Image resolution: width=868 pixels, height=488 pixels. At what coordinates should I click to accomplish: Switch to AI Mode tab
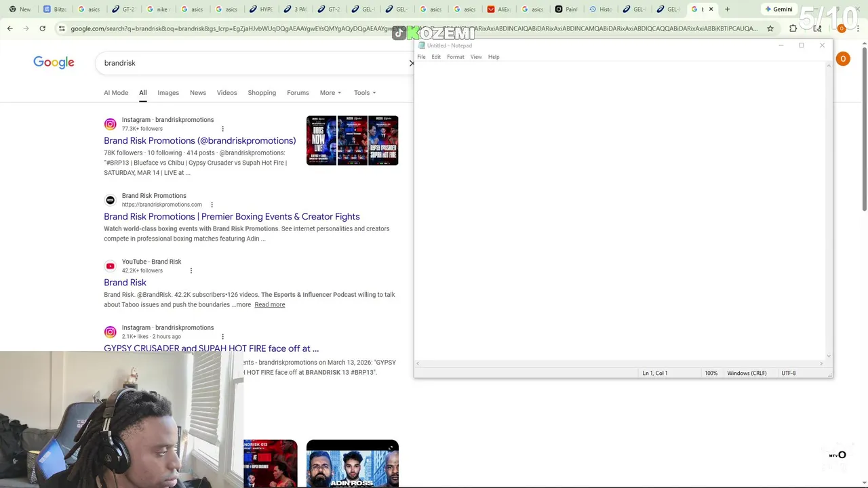pos(116,93)
